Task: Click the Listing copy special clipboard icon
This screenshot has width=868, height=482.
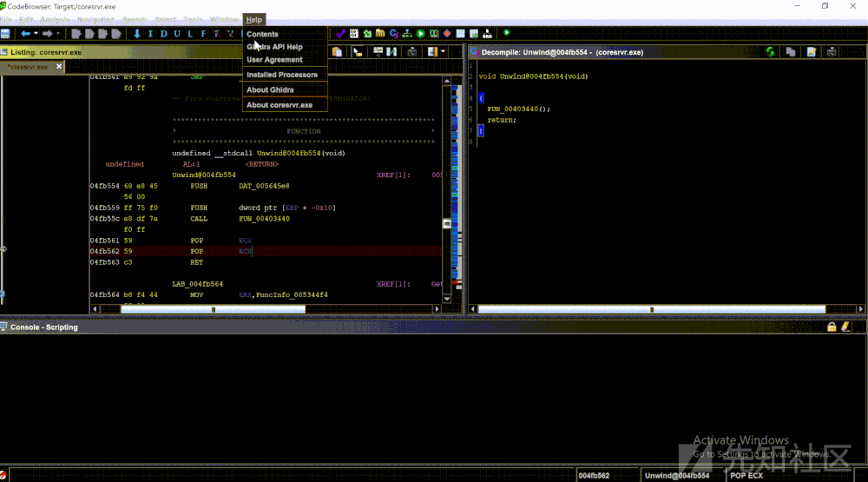Action: (337, 52)
